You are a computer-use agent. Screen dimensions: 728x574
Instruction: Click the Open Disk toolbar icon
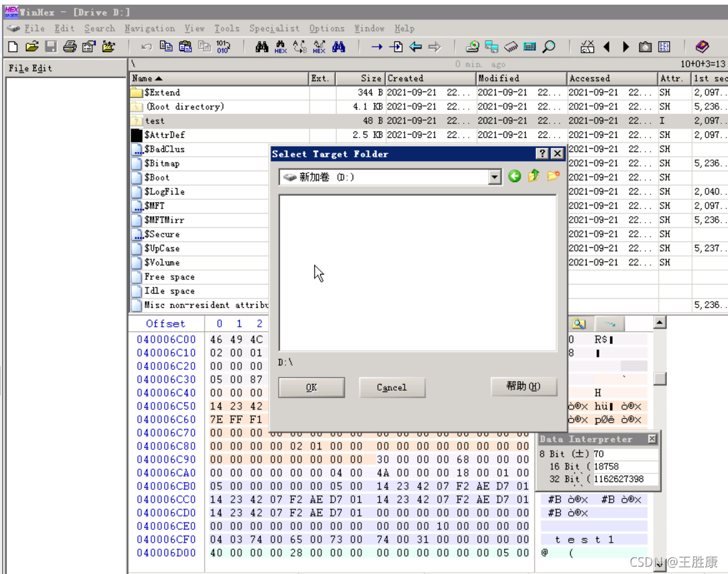tap(473, 47)
